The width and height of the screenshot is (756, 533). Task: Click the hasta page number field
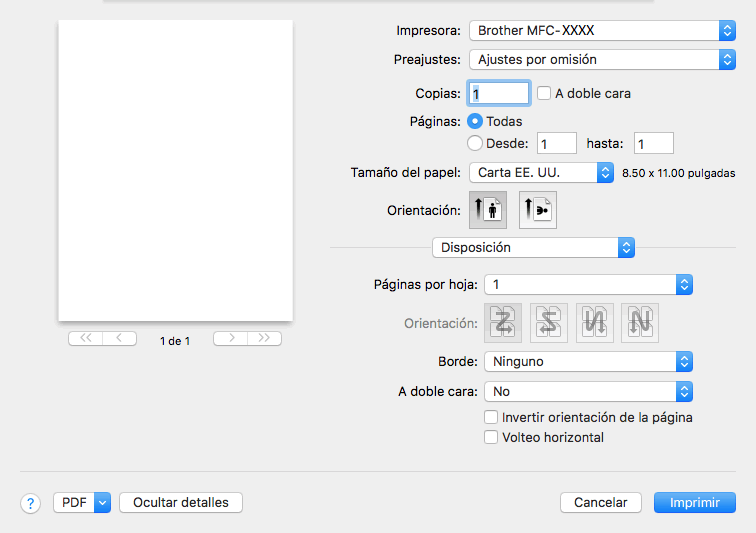coord(654,143)
